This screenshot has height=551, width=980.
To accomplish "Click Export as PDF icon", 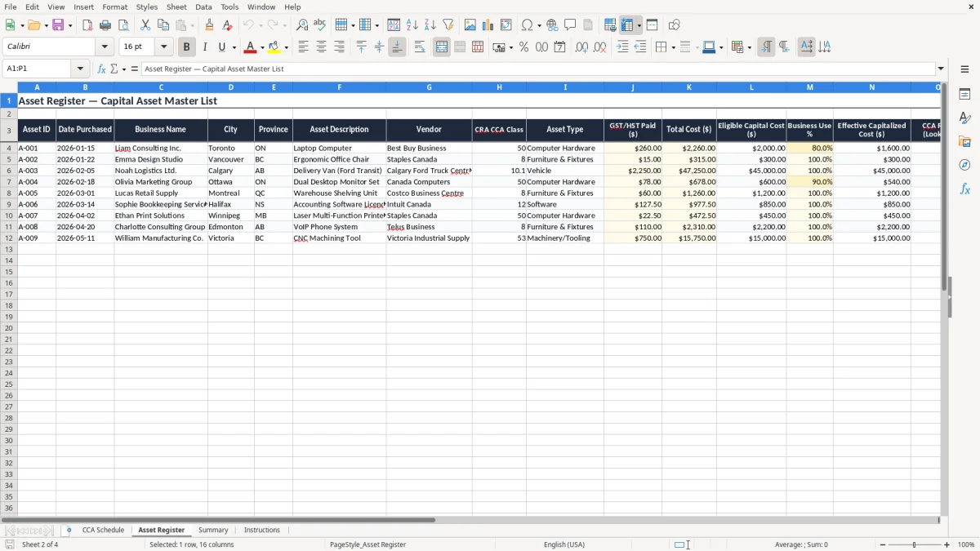I will click(87, 25).
